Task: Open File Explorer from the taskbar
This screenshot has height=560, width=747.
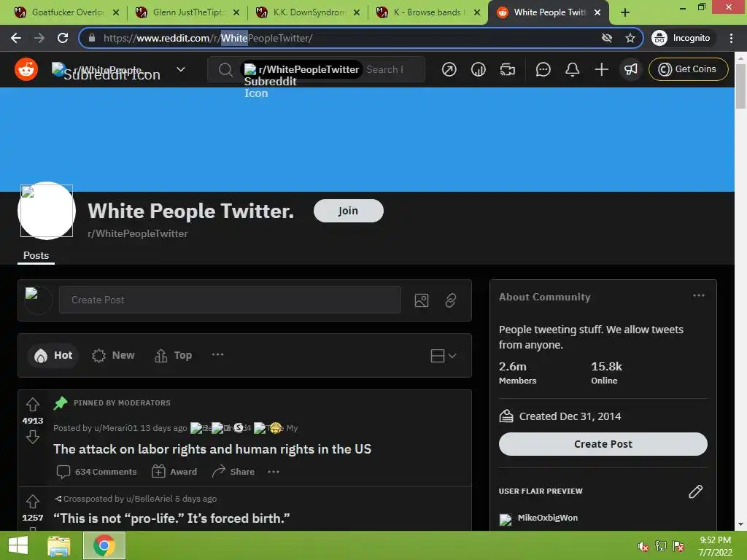Action: (59, 545)
